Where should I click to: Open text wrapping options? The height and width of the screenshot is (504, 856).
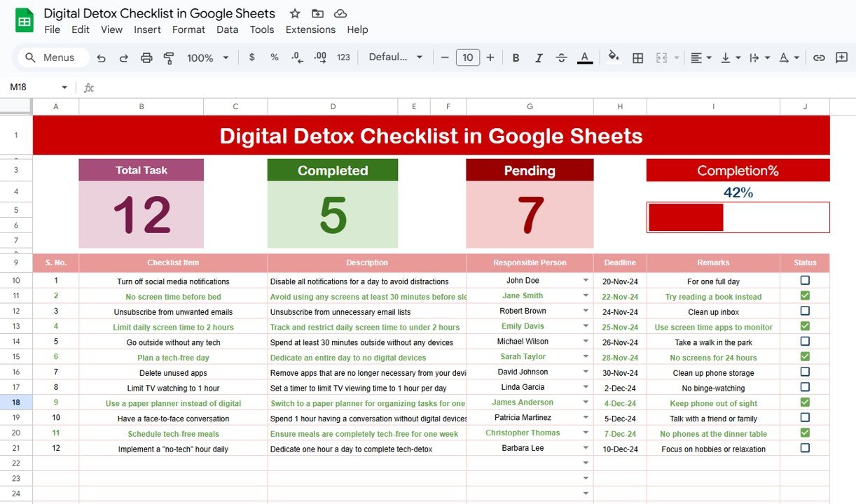click(759, 58)
